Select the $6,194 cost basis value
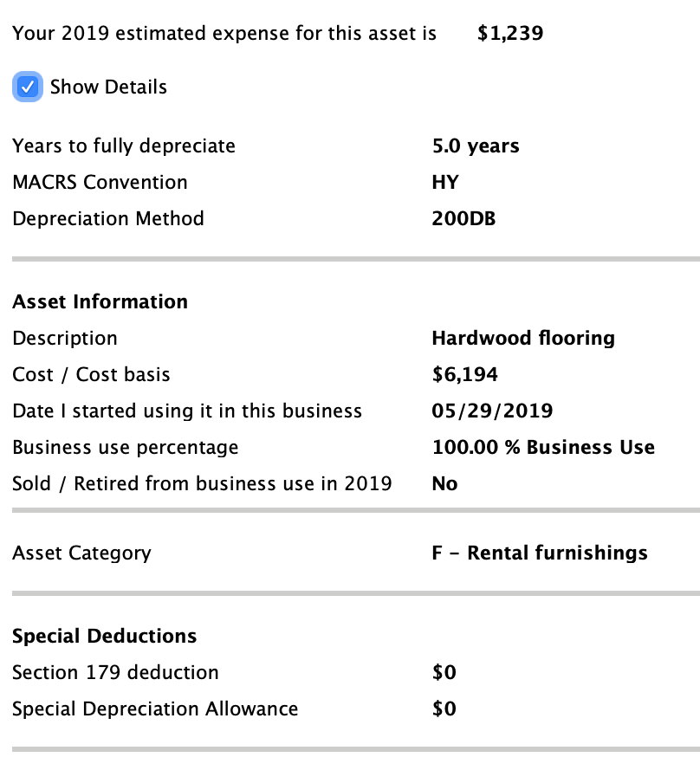 coord(464,374)
